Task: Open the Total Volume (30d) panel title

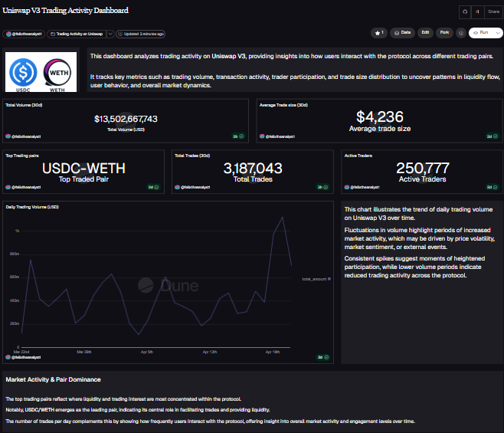Action: coord(24,105)
